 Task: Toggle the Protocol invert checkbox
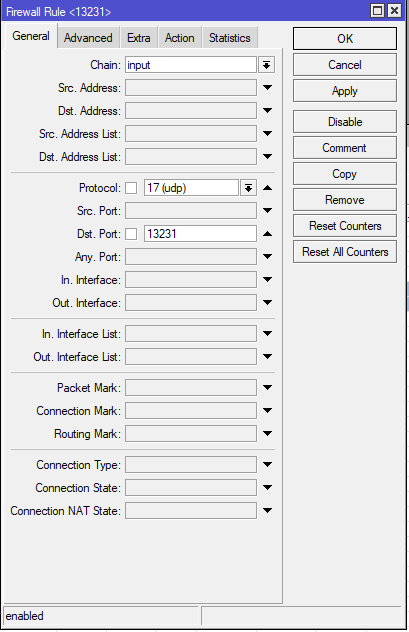131,188
